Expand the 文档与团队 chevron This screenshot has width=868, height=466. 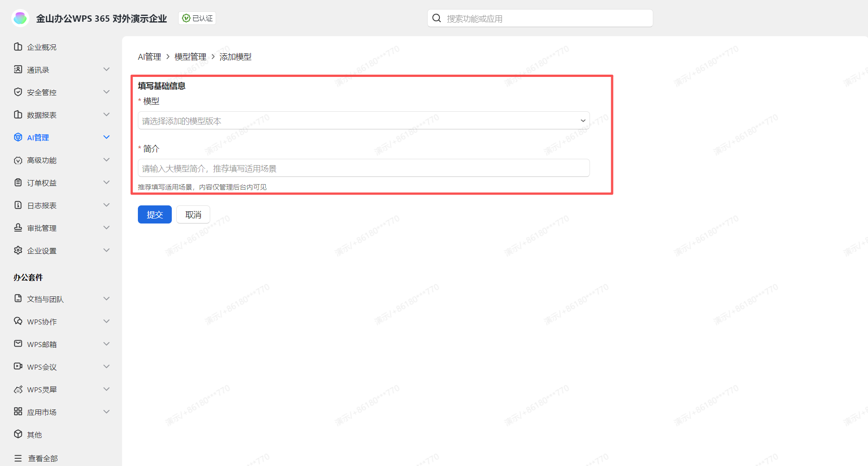pyautogui.click(x=107, y=299)
